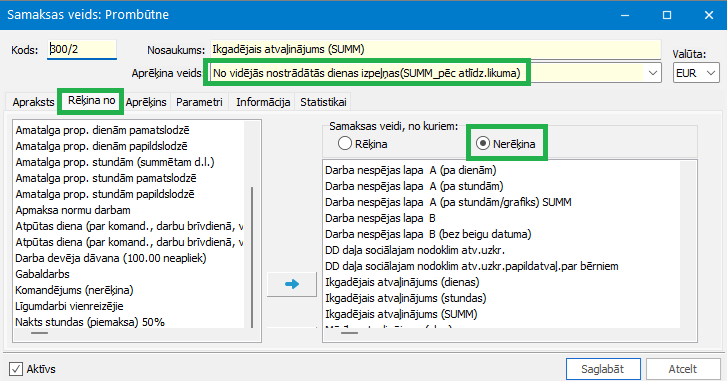Image resolution: width=727 pixels, height=381 pixels.
Task: Toggle the Aktīvs checkbox
Action: pos(16,369)
